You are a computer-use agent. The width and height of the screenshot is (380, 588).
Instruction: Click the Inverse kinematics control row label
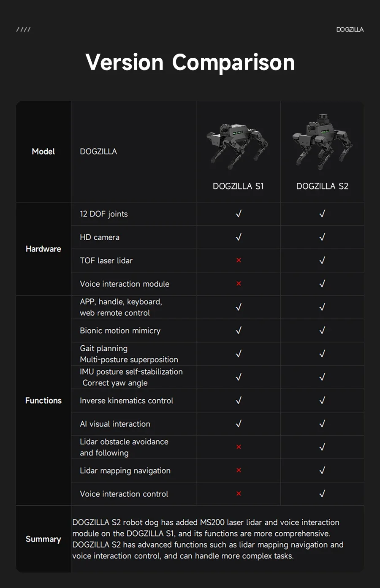tap(126, 401)
